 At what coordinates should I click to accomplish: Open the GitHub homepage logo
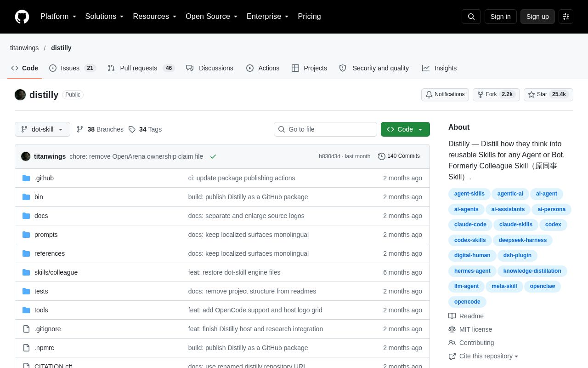click(22, 17)
